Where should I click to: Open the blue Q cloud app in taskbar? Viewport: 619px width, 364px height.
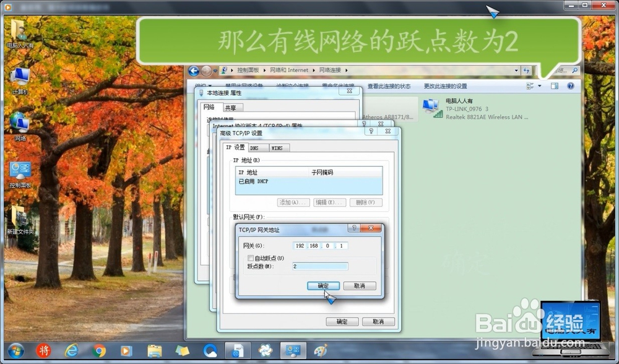tap(210, 350)
